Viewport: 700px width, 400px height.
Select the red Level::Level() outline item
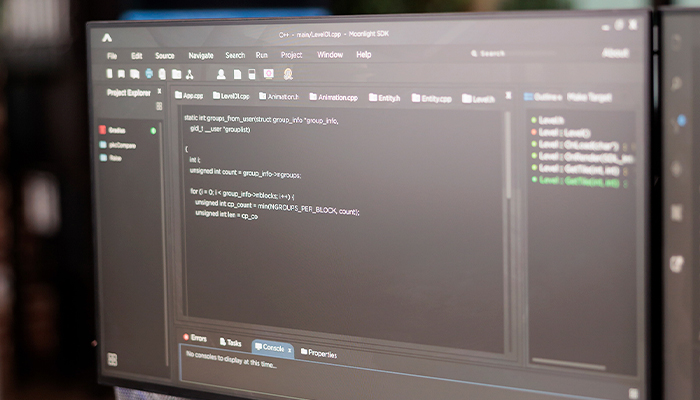(561, 133)
